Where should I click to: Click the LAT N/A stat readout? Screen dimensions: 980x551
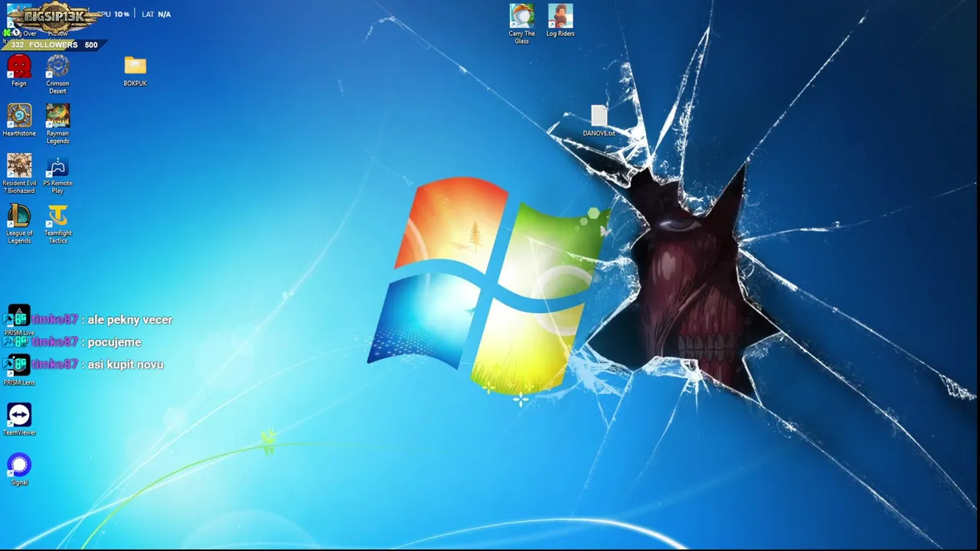coord(156,14)
